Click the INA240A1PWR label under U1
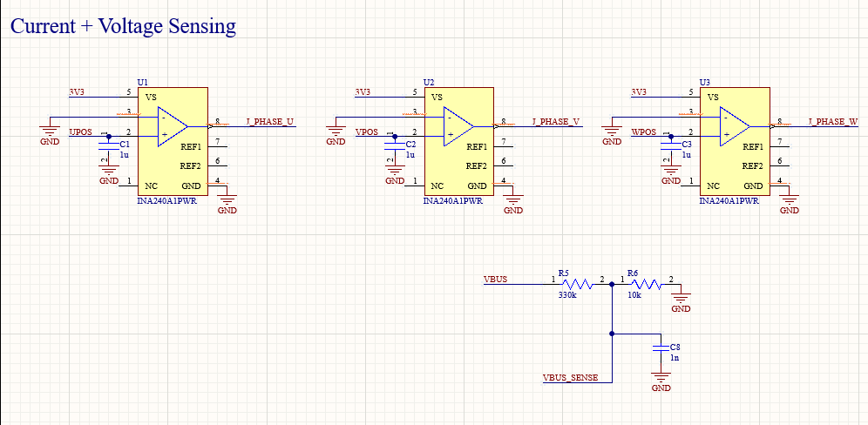Screen dimensions: 868x425 (166, 201)
